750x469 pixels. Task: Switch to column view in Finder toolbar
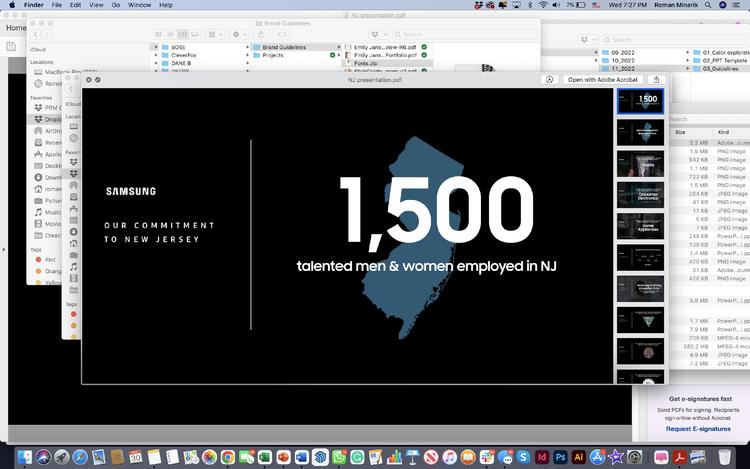[183, 34]
